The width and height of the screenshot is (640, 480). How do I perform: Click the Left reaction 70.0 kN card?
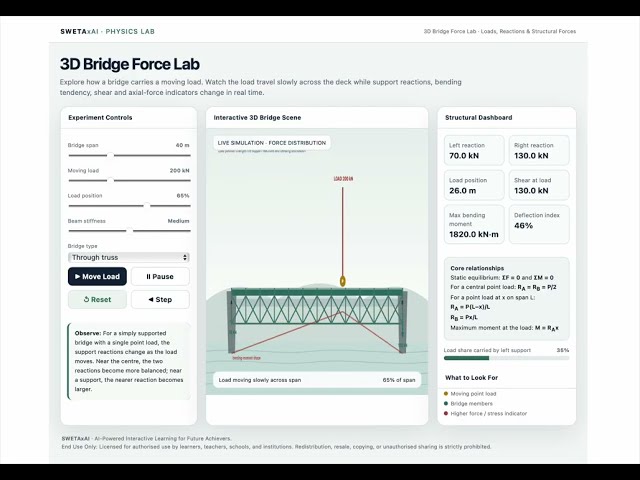474,151
